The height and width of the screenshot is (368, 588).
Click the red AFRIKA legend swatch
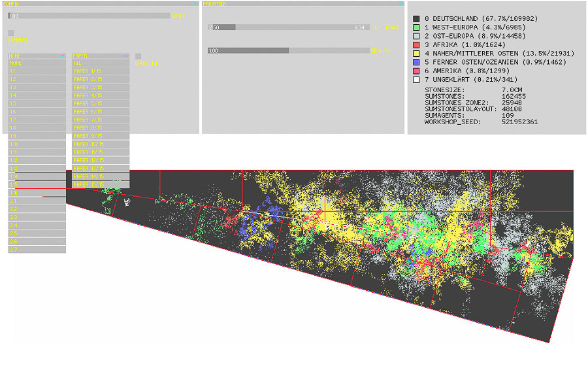pyautogui.click(x=416, y=44)
